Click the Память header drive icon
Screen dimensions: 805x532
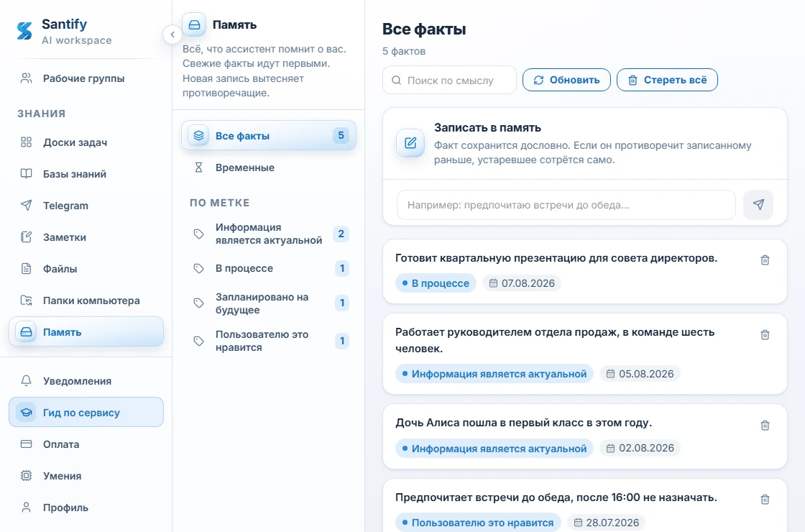(x=195, y=24)
